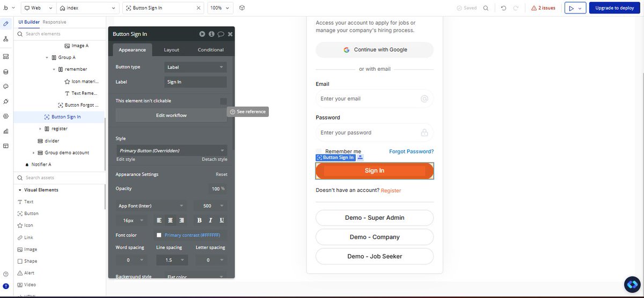
Task: Click the user avatar T icon
Action: click(x=6, y=287)
